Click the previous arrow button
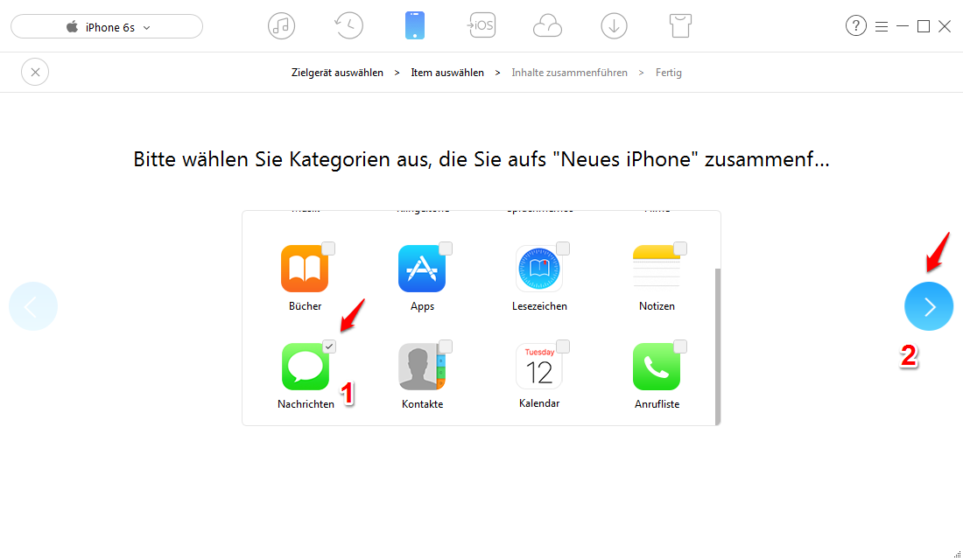The height and width of the screenshot is (560, 963). pyautogui.click(x=33, y=306)
